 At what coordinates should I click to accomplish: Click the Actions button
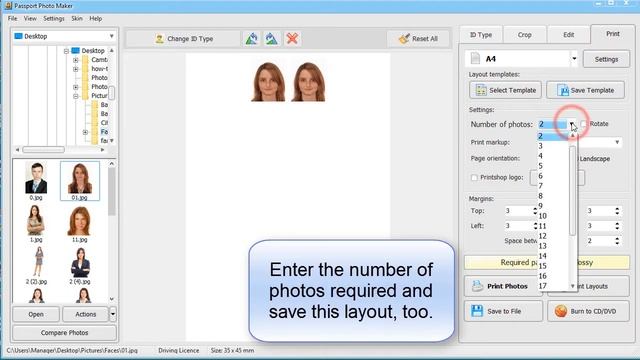[85, 314]
